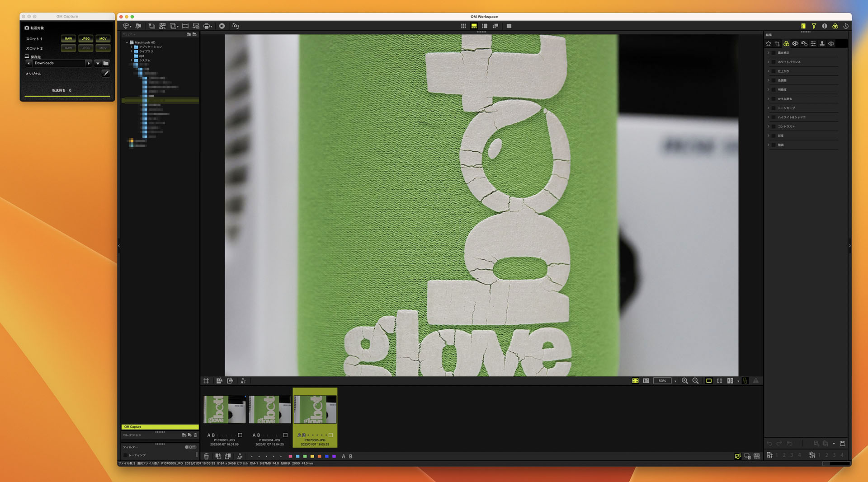
Task: Click the pencil edit button in OM Capture panel
Action: pyautogui.click(x=106, y=73)
